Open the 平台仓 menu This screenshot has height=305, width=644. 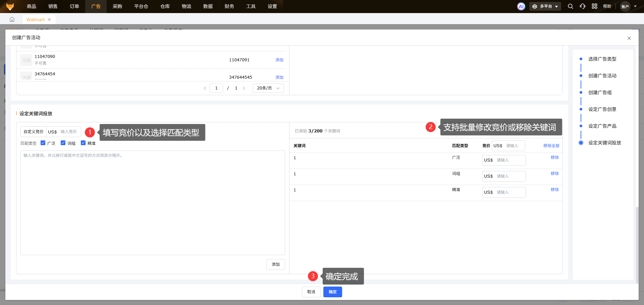141,6
